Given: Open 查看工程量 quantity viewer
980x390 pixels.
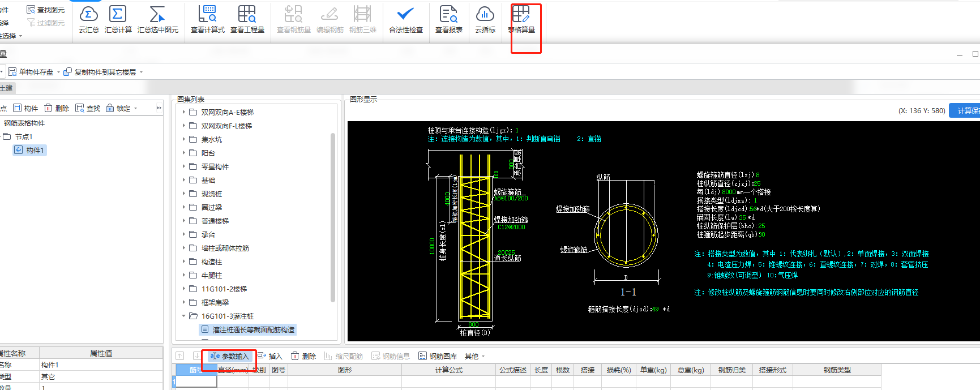Looking at the screenshot, I should [x=247, y=19].
